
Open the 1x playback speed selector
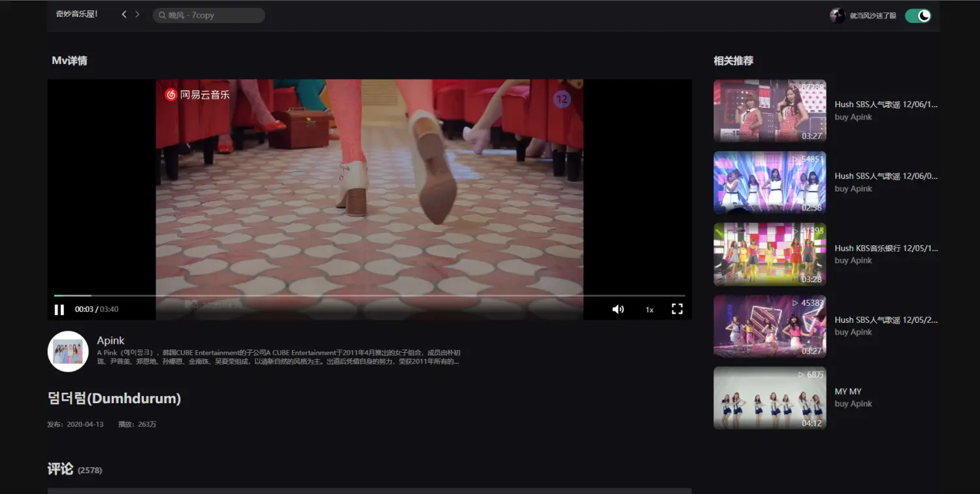click(x=649, y=310)
